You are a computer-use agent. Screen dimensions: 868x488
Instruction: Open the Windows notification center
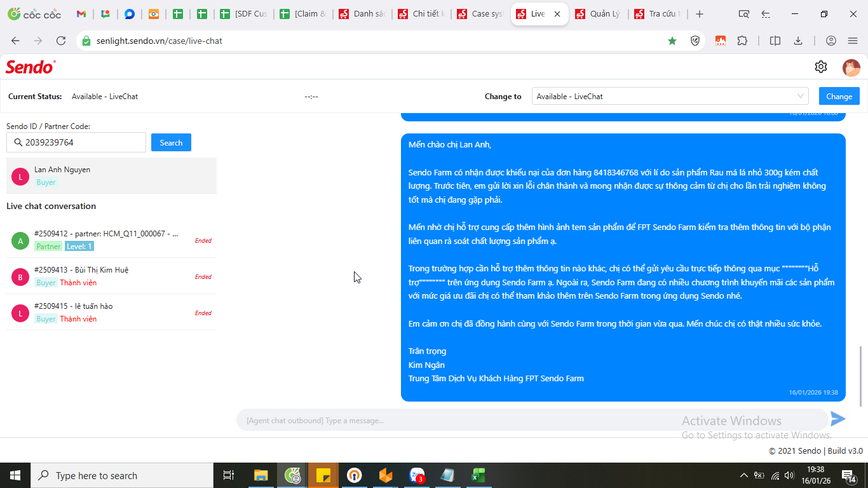pyautogui.click(x=849, y=475)
